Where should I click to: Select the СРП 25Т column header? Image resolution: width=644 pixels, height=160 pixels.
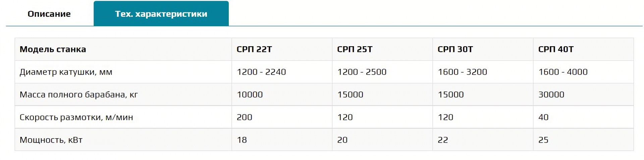click(x=355, y=49)
